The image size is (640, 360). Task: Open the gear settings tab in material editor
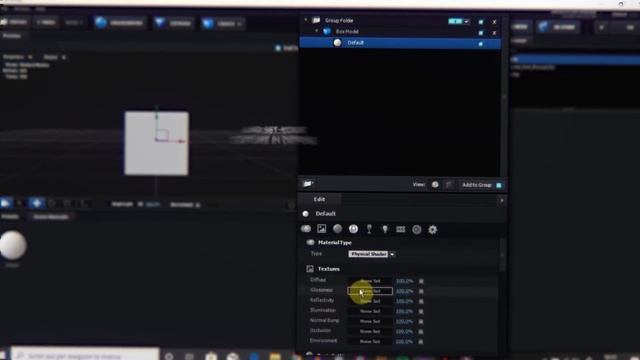(x=432, y=229)
